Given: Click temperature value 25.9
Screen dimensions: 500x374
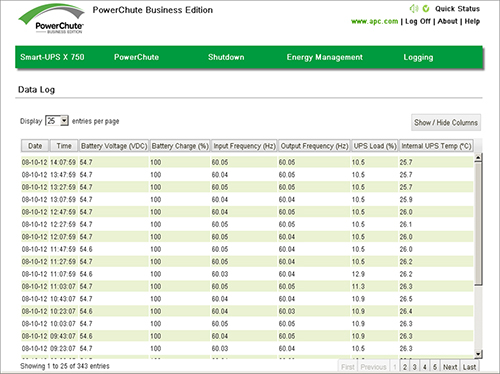Looking at the screenshot, I should coord(406,200).
